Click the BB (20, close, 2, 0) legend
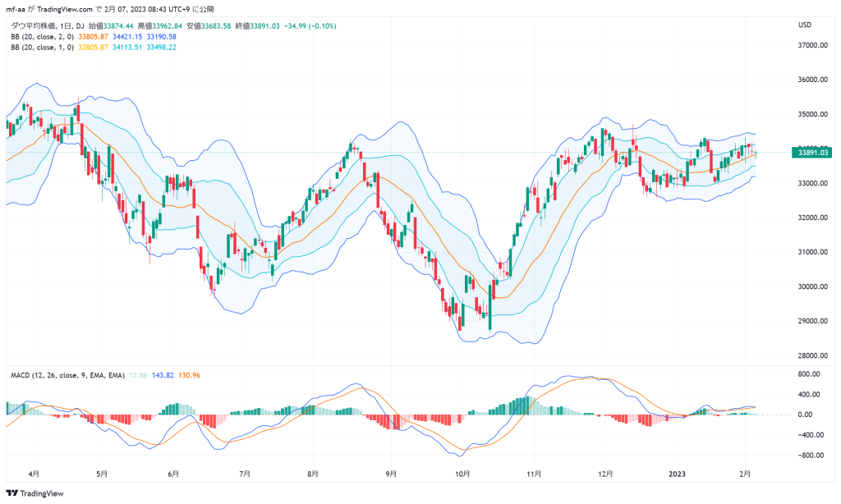The width and height of the screenshot is (841, 504). (43, 36)
